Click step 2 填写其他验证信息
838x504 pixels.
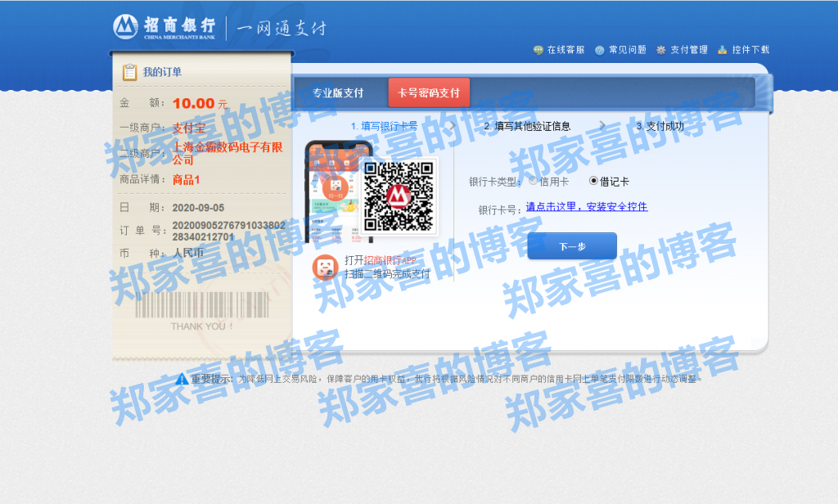point(527,126)
